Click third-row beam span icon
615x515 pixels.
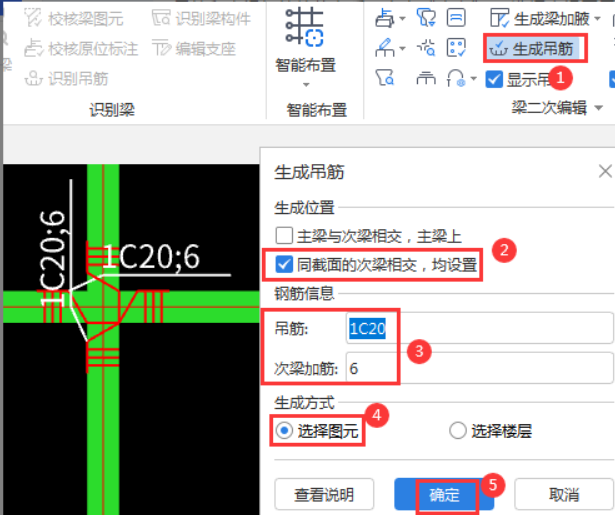(x=426, y=78)
